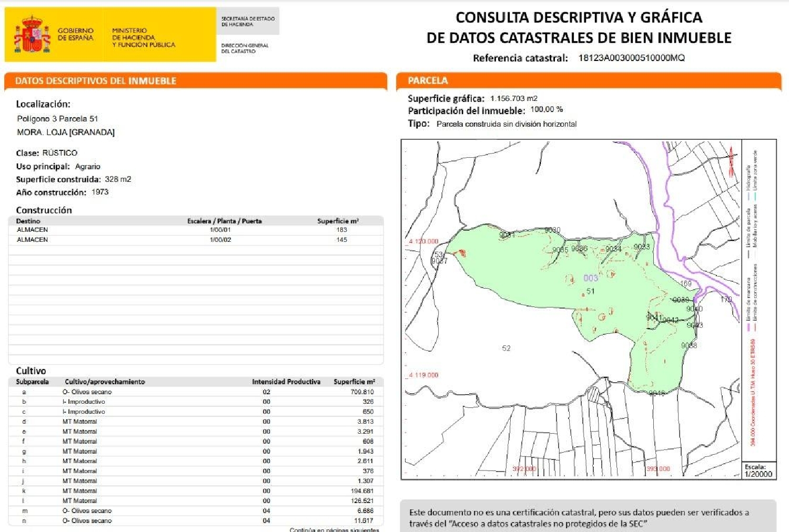Select the construction surface value '145'

pos(341,240)
